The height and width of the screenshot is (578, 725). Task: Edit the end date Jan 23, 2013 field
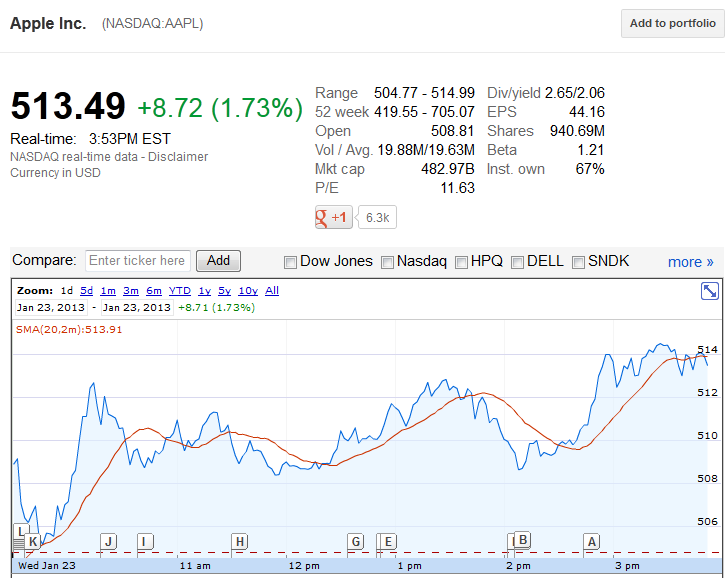click(137, 307)
